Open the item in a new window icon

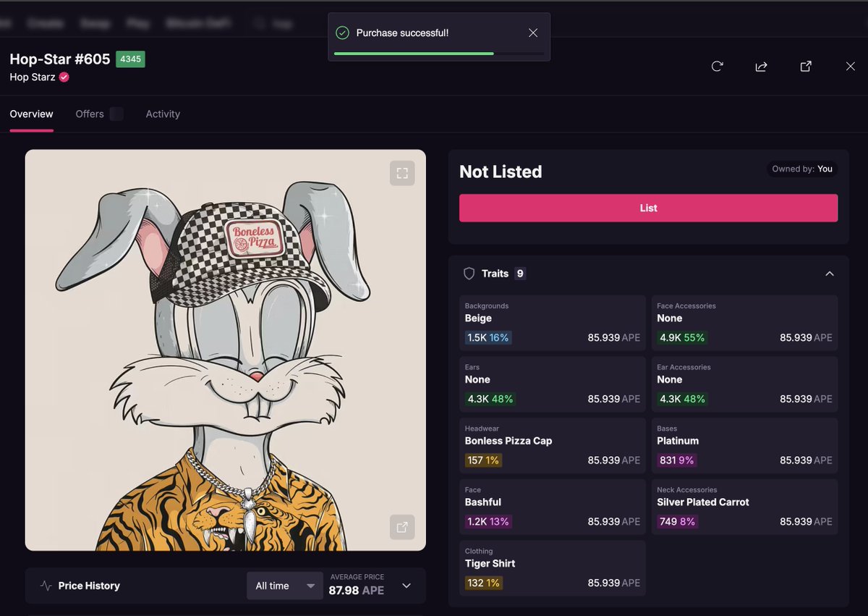pos(806,66)
